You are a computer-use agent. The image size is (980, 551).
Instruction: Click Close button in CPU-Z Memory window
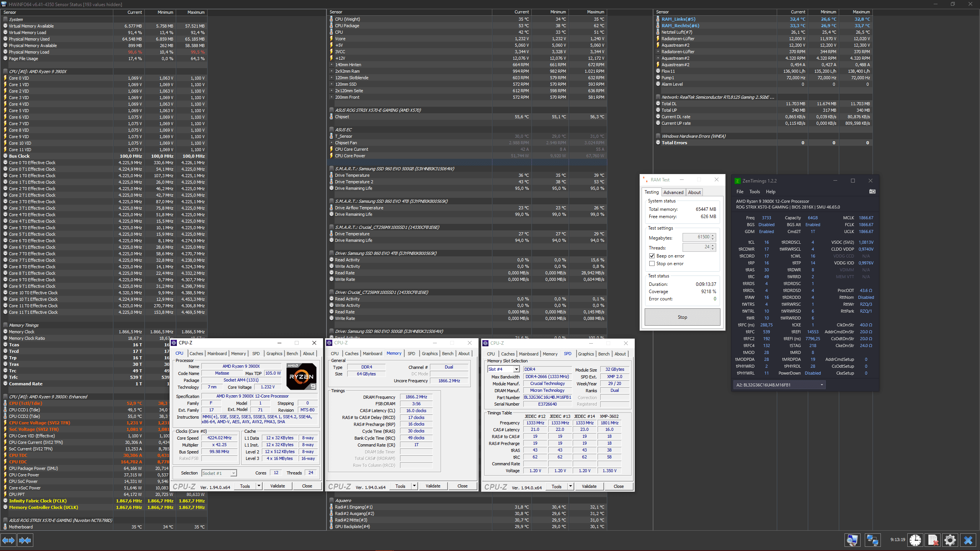462,486
